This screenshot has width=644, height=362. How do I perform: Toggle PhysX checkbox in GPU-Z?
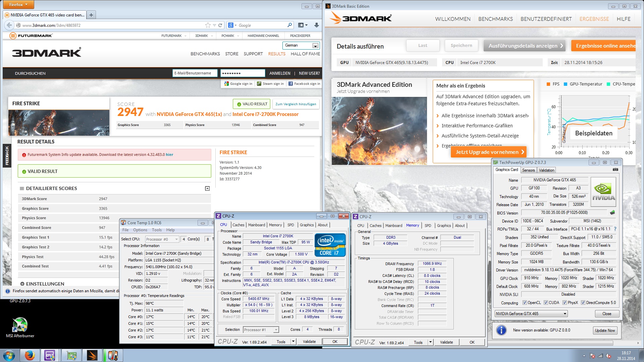[x=565, y=303]
